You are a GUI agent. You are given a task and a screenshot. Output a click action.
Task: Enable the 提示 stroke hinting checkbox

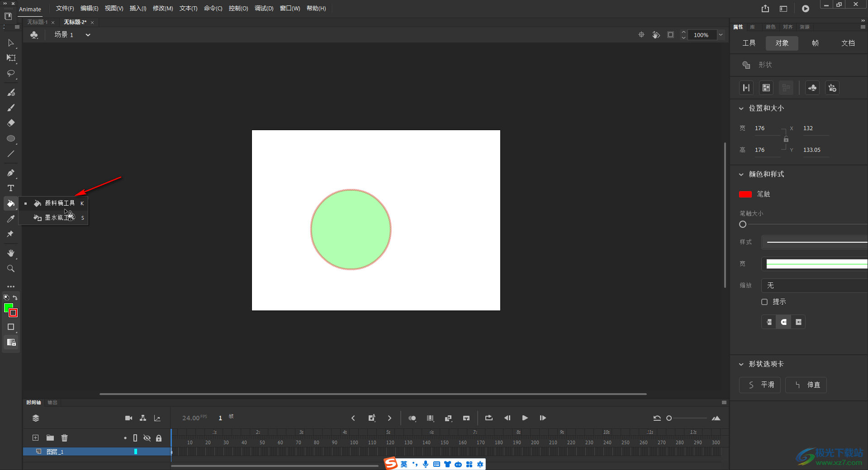pos(764,302)
